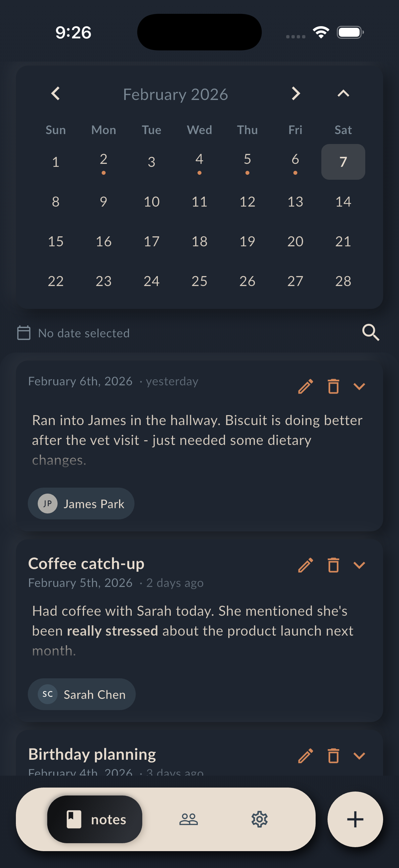Screen dimensions: 399x868
Task: Expand the Coffee catch-up note with chevron
Action: [x=359, y=566]
